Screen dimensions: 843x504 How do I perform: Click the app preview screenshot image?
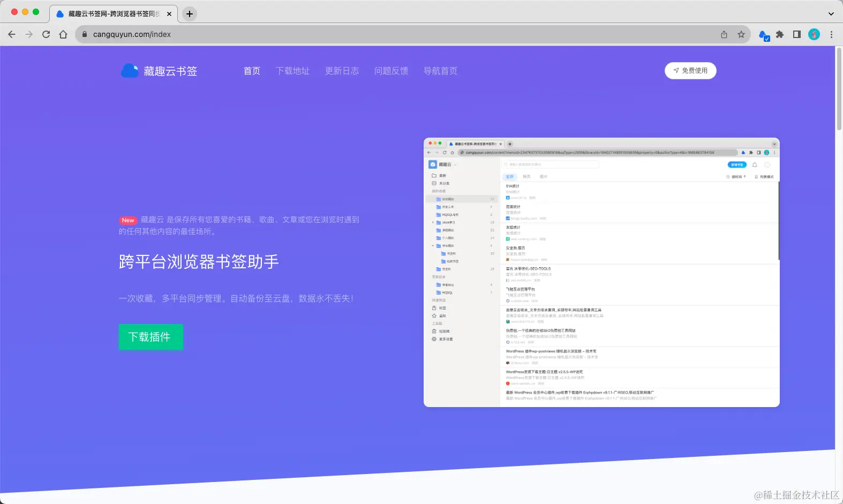coord(601,272)
